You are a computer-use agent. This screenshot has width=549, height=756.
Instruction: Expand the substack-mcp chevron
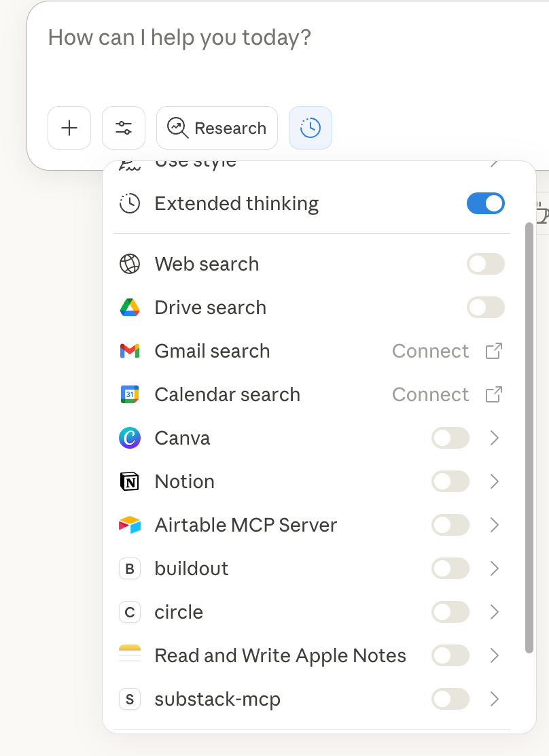(494, 699)
